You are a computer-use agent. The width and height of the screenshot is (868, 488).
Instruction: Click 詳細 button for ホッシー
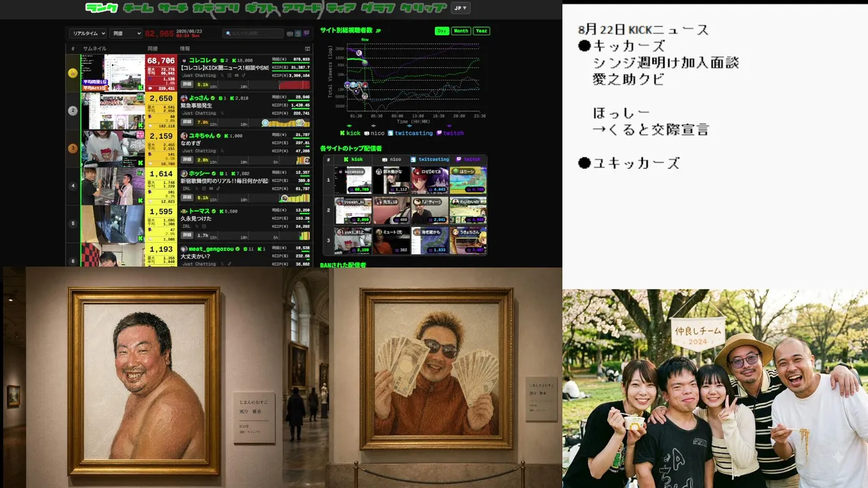tap(187, 198)
